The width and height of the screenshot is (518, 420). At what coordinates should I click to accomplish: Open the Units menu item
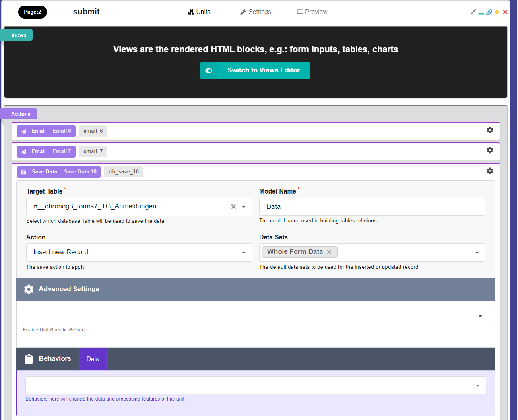[x=199, y=12]
